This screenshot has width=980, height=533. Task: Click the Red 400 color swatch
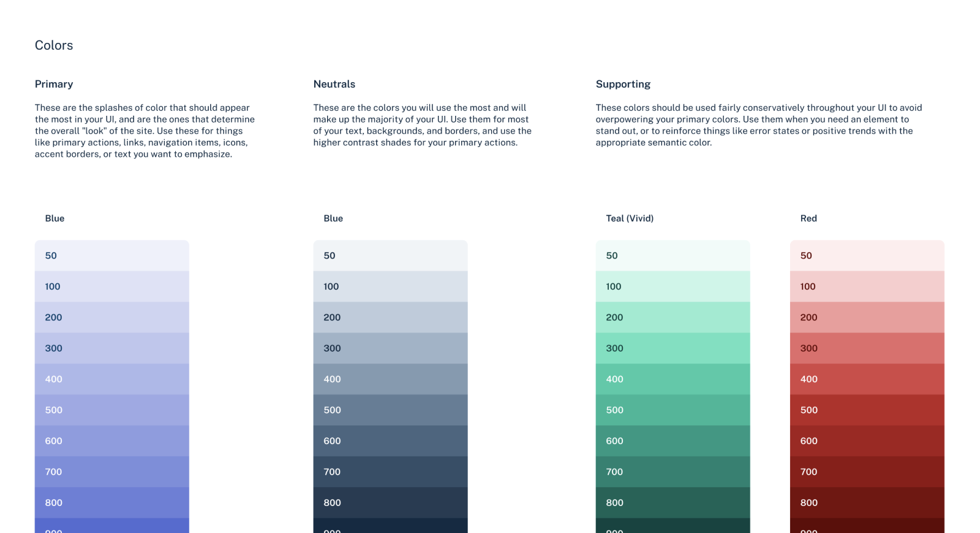(867, 379)
